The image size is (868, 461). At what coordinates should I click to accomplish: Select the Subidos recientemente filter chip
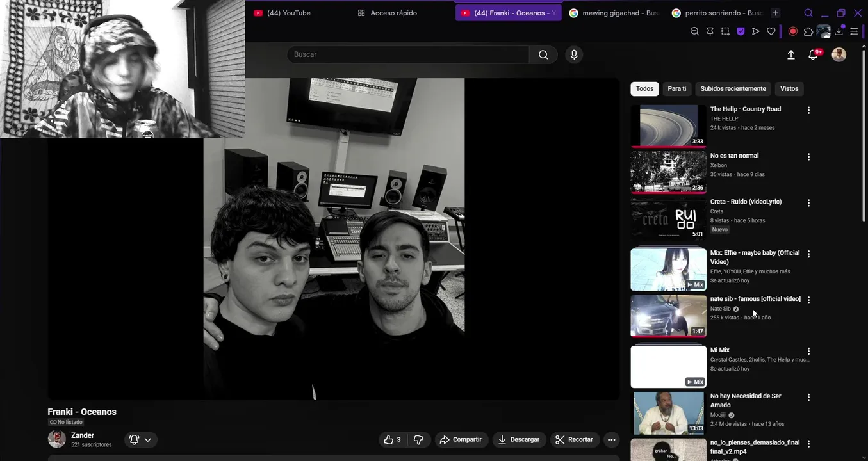[733, 89]
